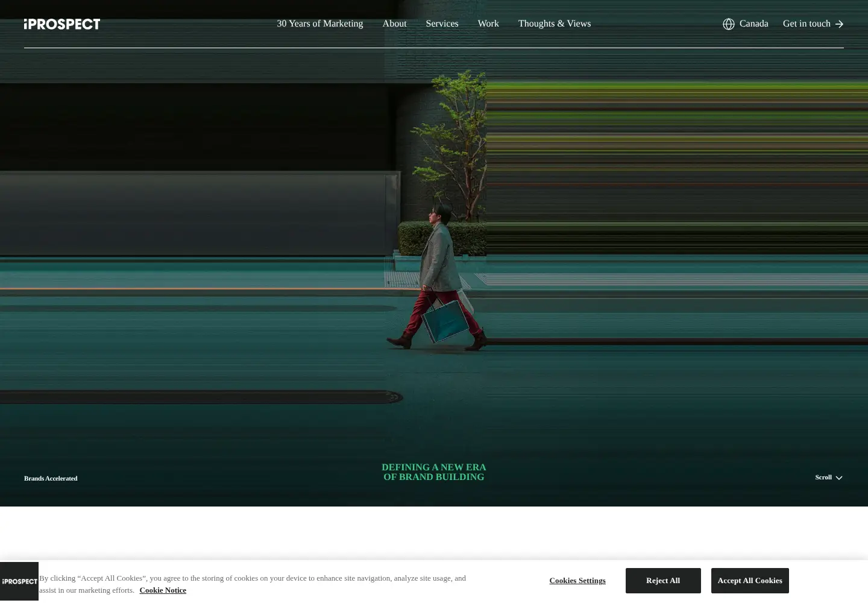Open the Cookie Notice link

163,590
